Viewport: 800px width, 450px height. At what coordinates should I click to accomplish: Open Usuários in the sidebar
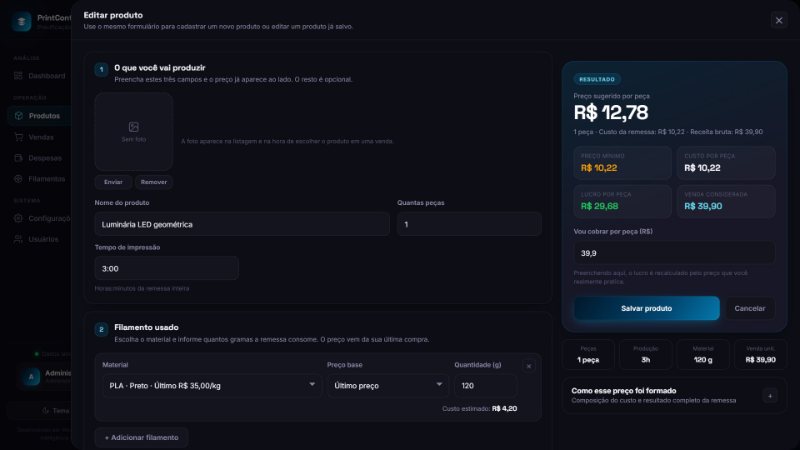40,239
